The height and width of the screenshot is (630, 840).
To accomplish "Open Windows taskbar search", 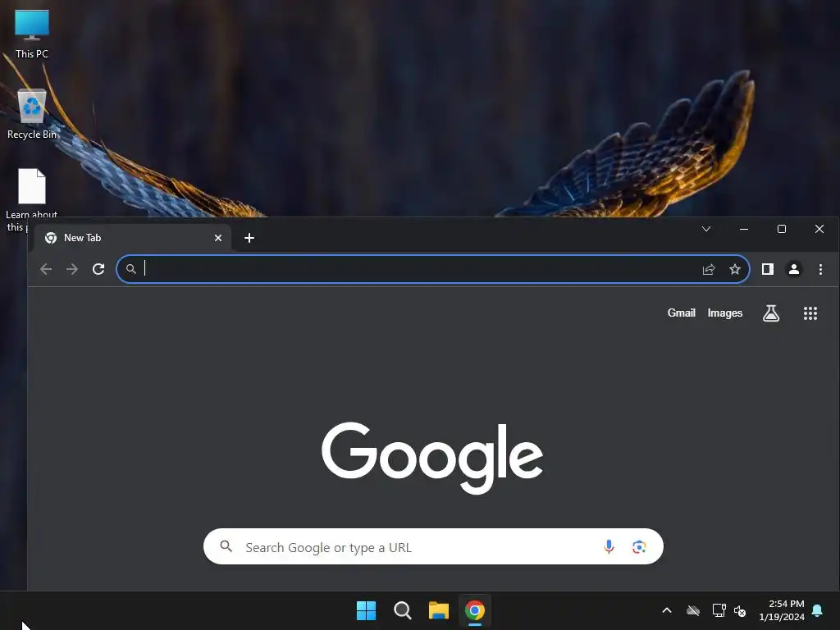I will [x=402, y=610].
